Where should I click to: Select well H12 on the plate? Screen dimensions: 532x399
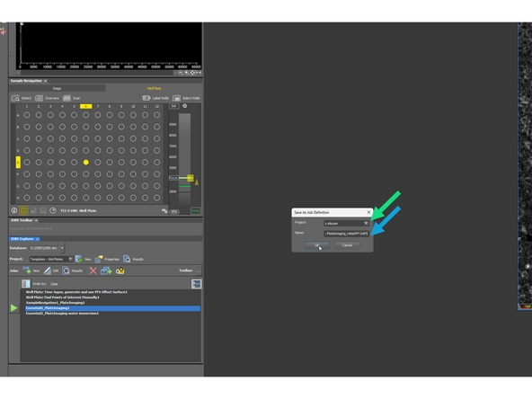pos(156,198)
